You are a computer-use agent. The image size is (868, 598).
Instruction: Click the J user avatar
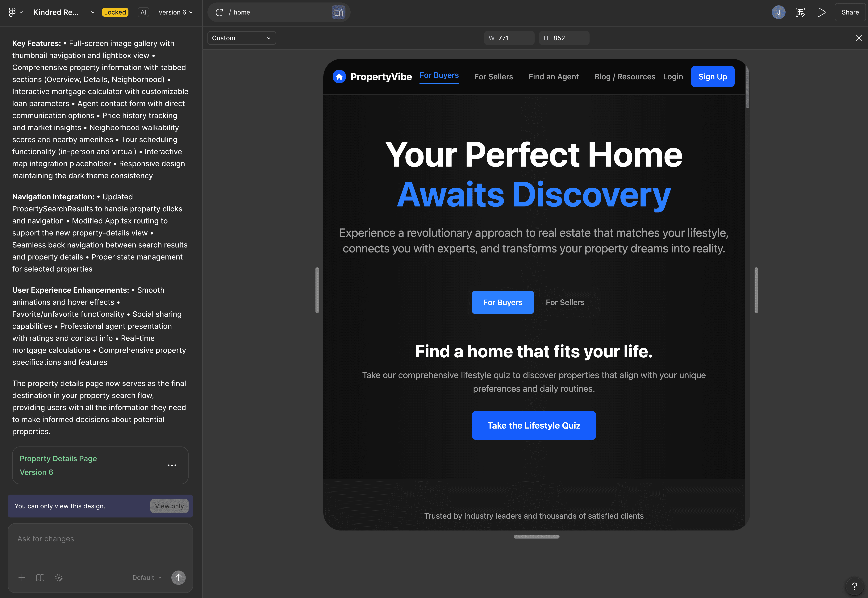point(778,12)
